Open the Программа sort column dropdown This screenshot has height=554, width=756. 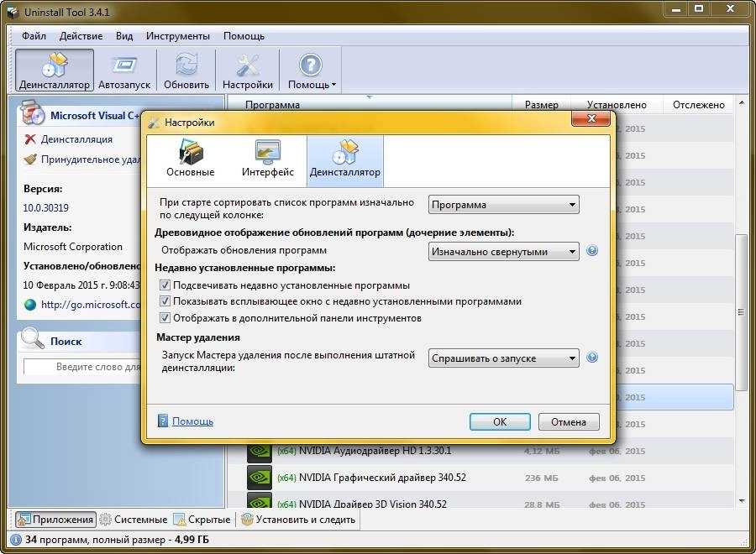point(503,205)
